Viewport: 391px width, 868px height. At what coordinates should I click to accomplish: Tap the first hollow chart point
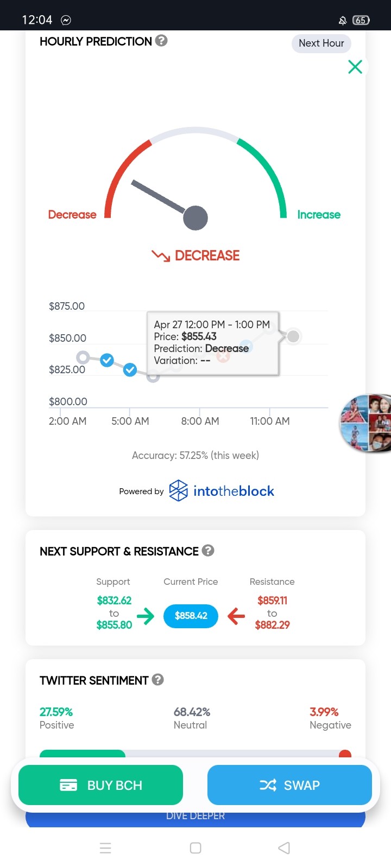pyautogui.click(x=83, y=358)
